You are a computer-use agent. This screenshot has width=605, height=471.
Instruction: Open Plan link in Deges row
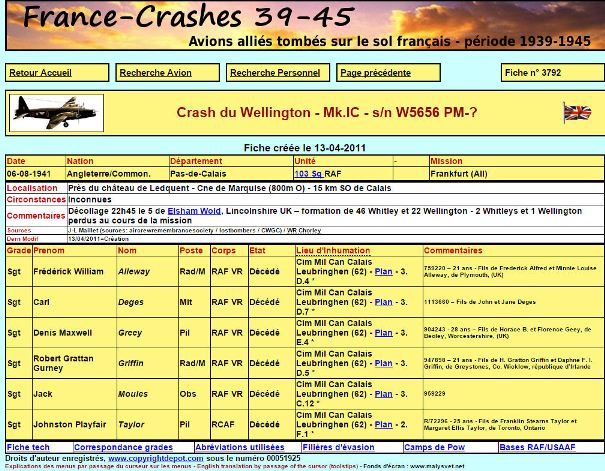[x=384, y=302]
